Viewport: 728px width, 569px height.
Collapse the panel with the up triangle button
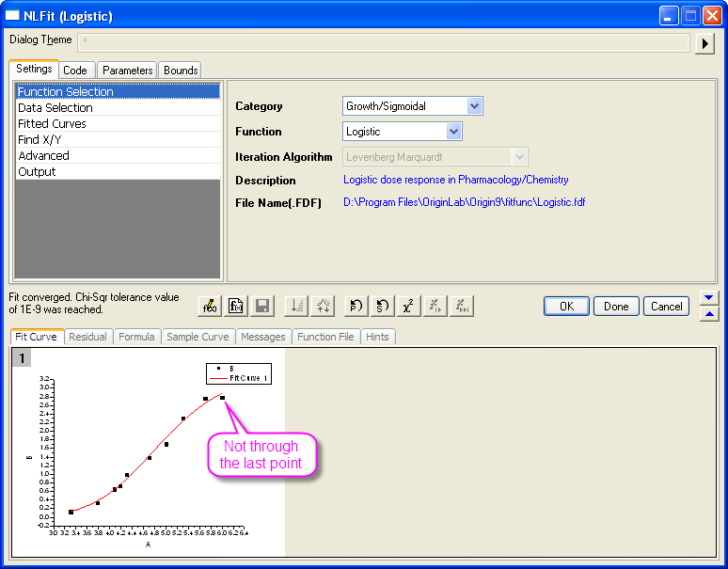click(x=709, y=314)
